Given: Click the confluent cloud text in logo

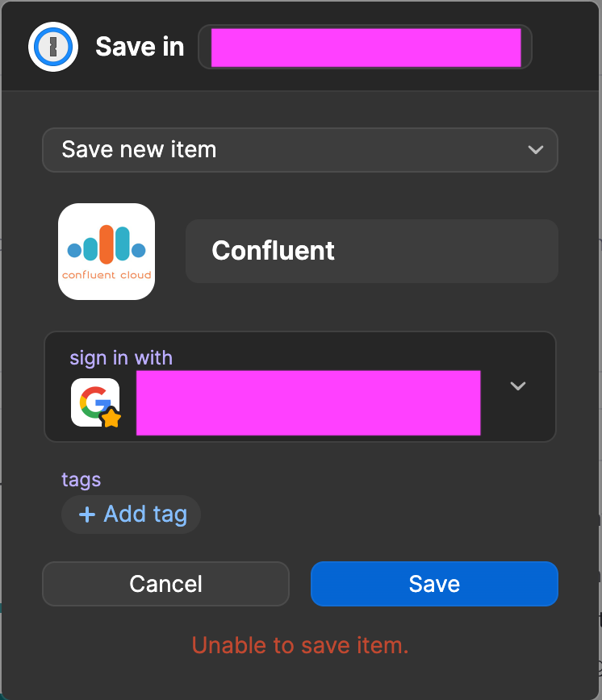Looking at the screenshot, I should [107, 275].
